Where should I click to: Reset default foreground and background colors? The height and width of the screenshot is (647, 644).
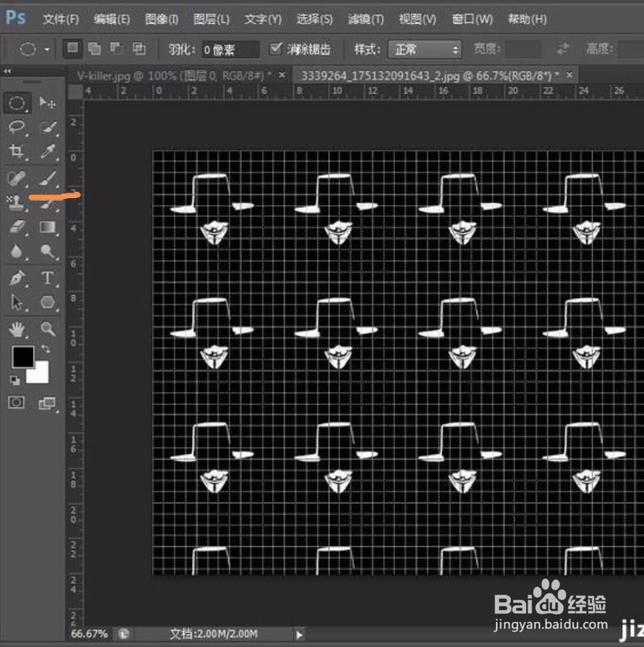tap(15, 380)
